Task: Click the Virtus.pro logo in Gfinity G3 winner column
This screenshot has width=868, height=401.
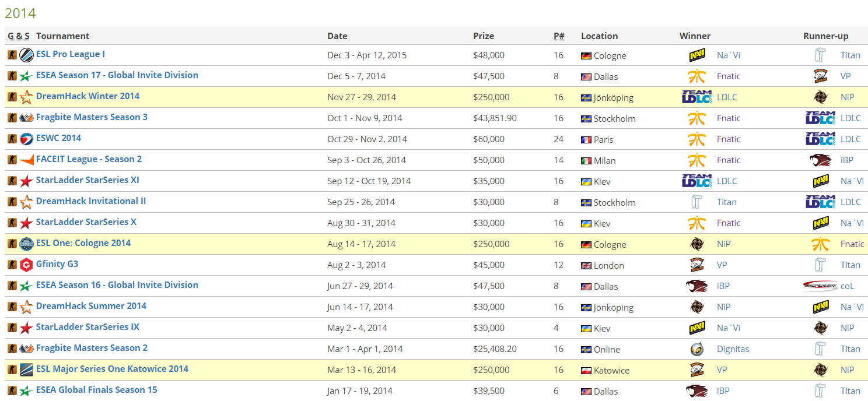Action: pyautogui.click(x=696, y=265)
